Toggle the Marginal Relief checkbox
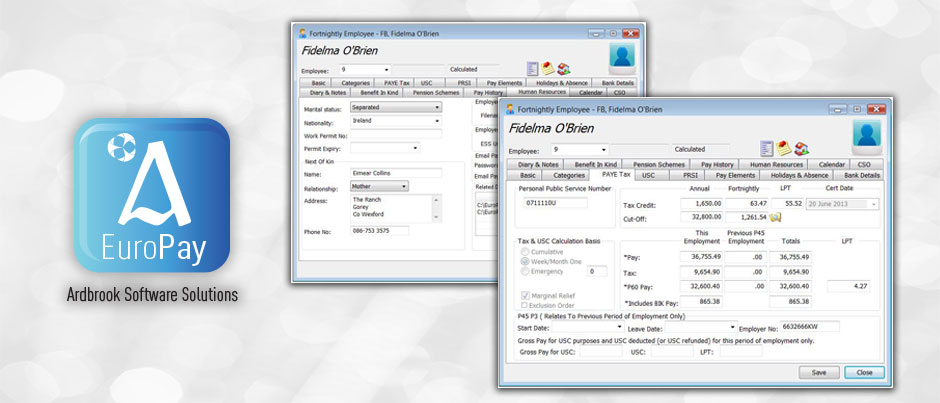The height and width of the screenshot is (403, 940). click(525, 295)
